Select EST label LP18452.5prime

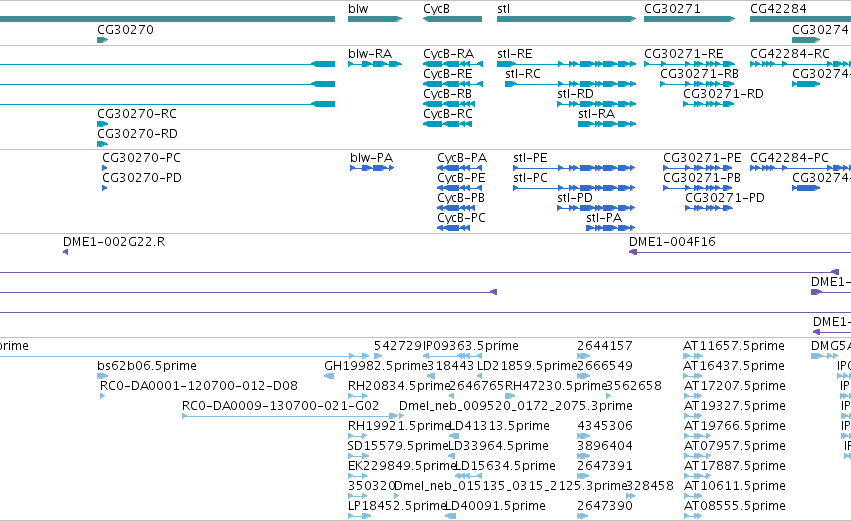pos(397,506)
